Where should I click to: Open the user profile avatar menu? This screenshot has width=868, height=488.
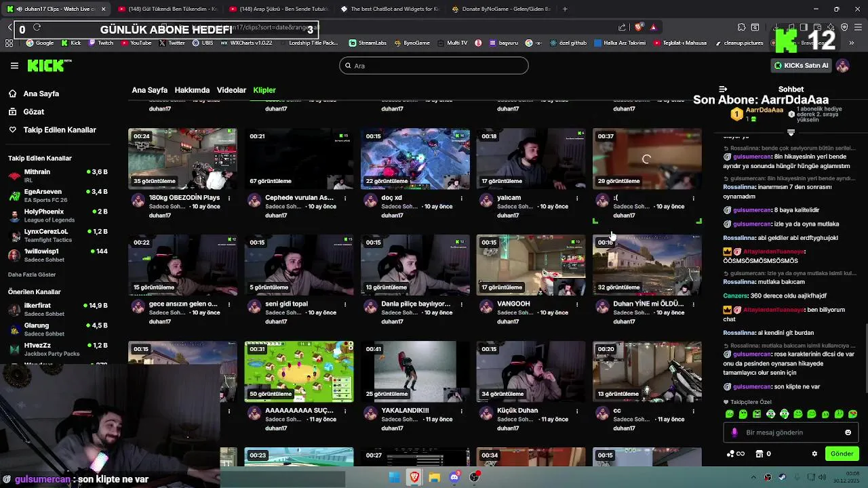pyautogui.click(x=842, y=66)
